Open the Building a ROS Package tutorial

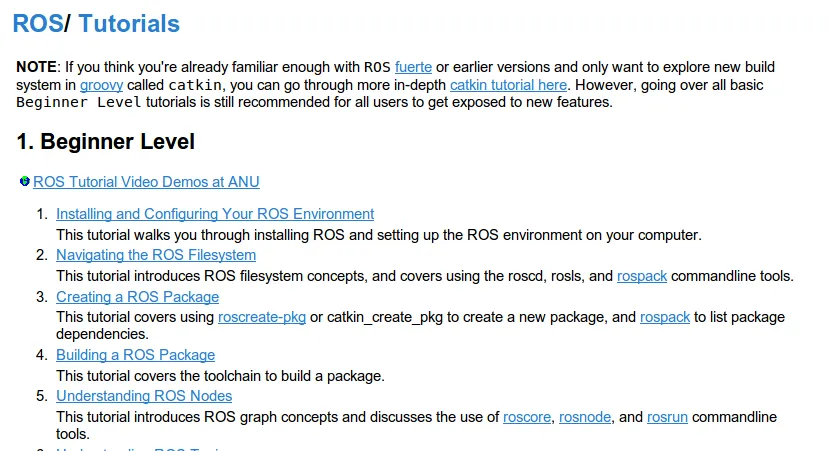[x=135, y=355]
